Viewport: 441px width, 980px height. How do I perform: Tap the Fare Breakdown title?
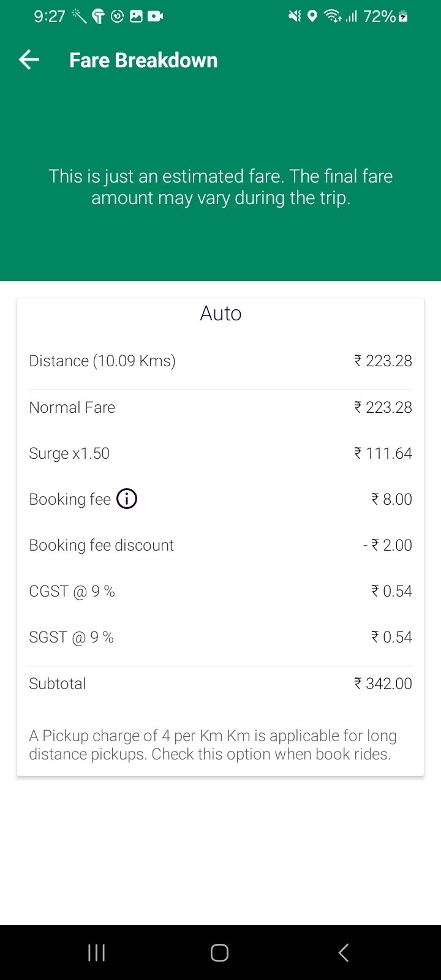143,61
